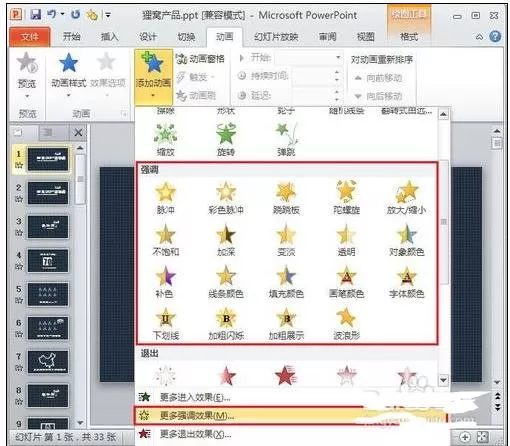The width and height of the screenshot is (510, 446).
Task: Click the 动画窗格 button
Action: pos(200,59)
